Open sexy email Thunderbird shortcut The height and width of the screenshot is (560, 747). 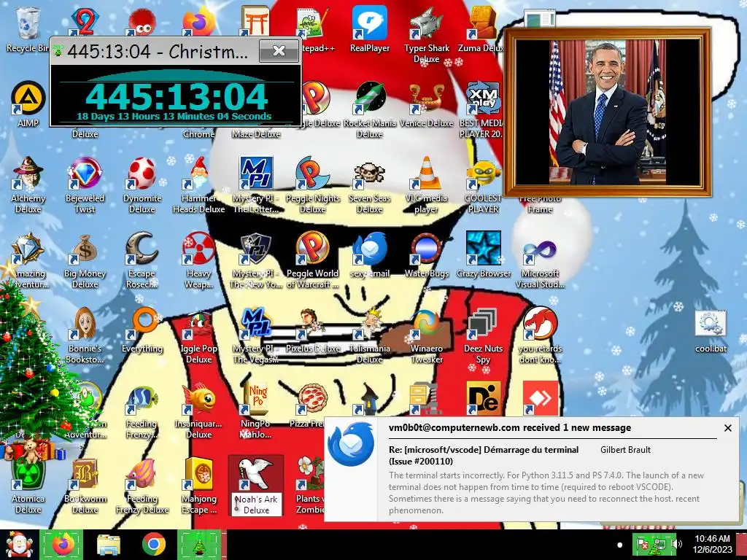pos(370,255)
